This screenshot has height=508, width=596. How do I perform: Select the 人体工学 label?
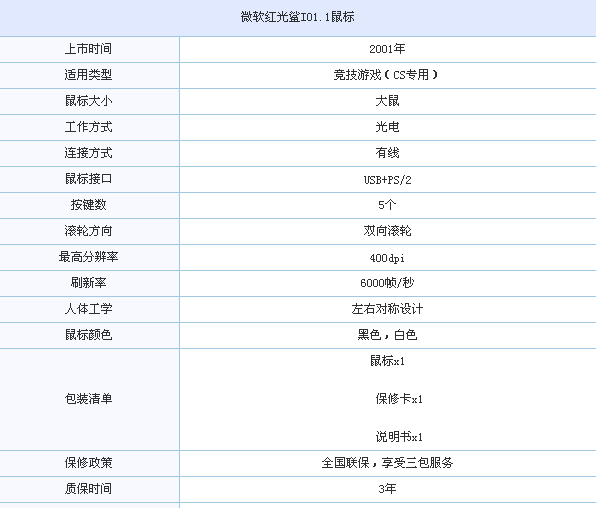(89, 309)
